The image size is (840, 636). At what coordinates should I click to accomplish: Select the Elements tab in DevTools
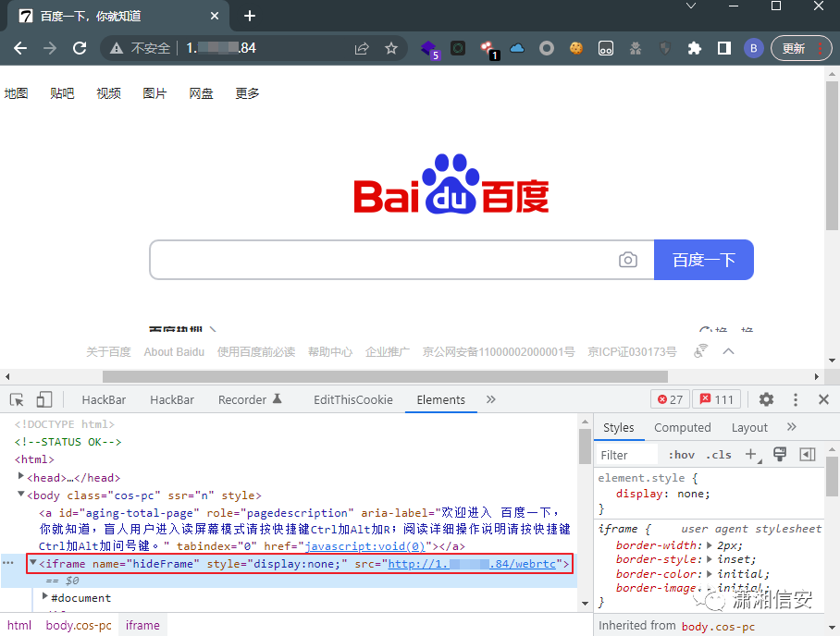coord(441,400)
